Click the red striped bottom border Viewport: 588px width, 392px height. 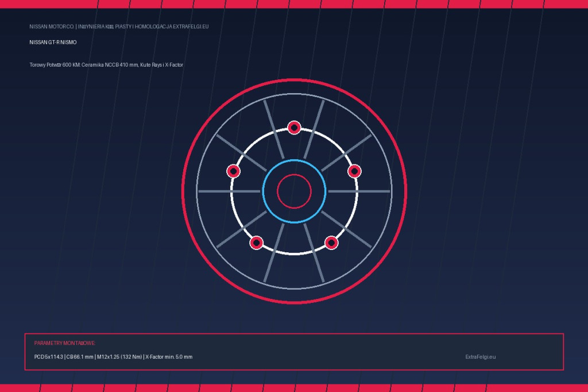[x=294, y=388]
